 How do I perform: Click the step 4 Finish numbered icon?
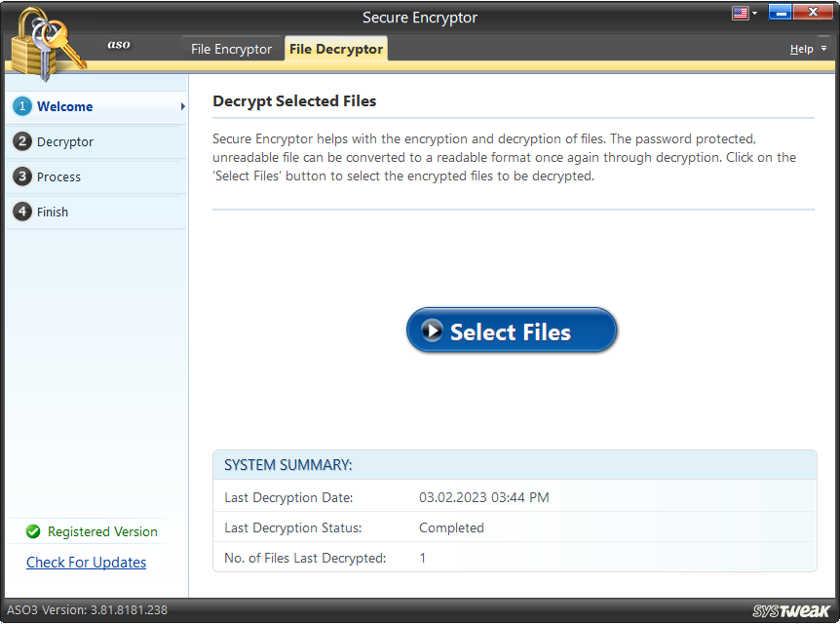click(21, 212)
